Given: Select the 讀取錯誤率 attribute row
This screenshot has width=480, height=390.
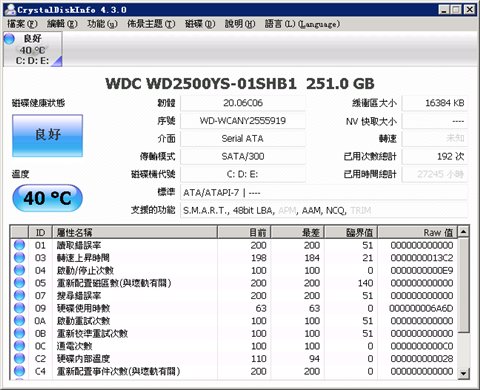Looking at the screenshot, I should 234,245.
